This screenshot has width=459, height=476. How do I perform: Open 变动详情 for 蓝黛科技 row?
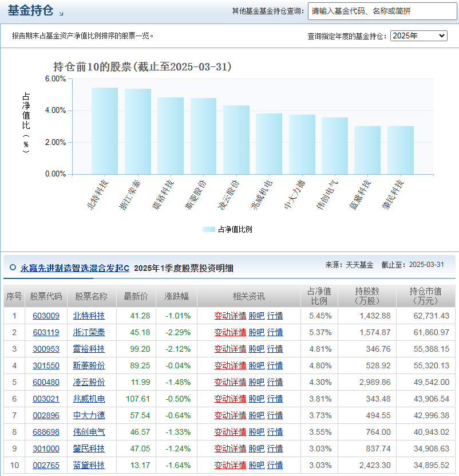point(230,465)
